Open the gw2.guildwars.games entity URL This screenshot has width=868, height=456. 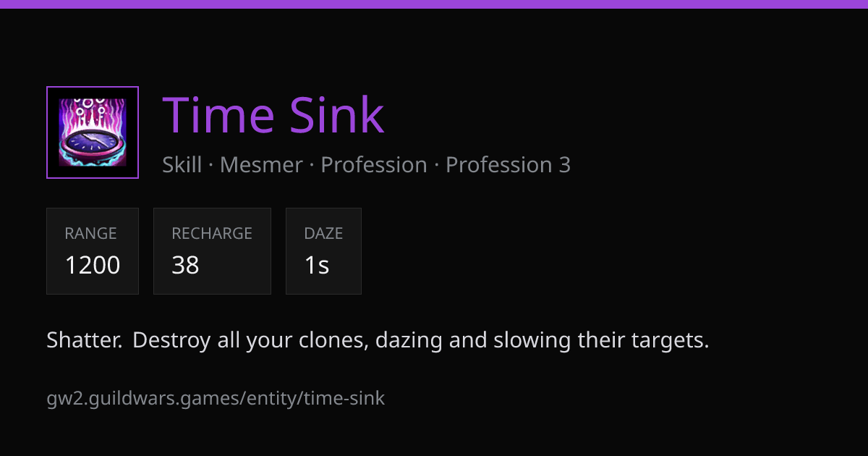click(x=216, y=398)
